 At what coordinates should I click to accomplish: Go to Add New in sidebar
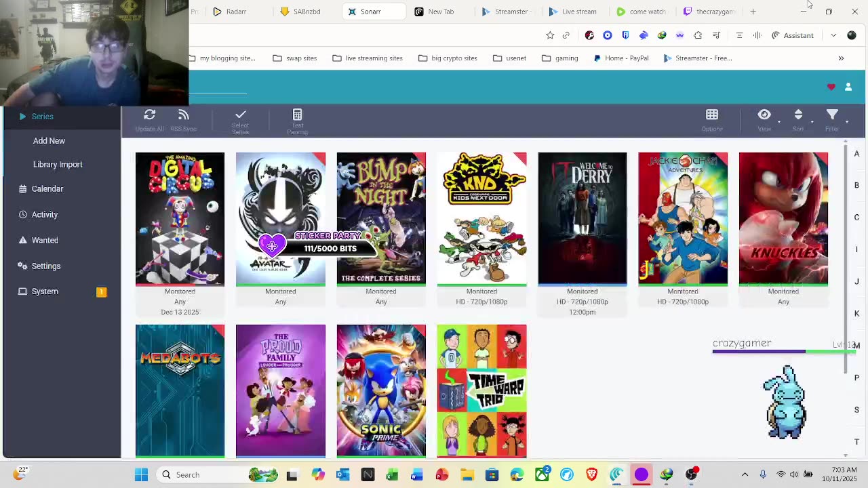(x=49, y=140)
